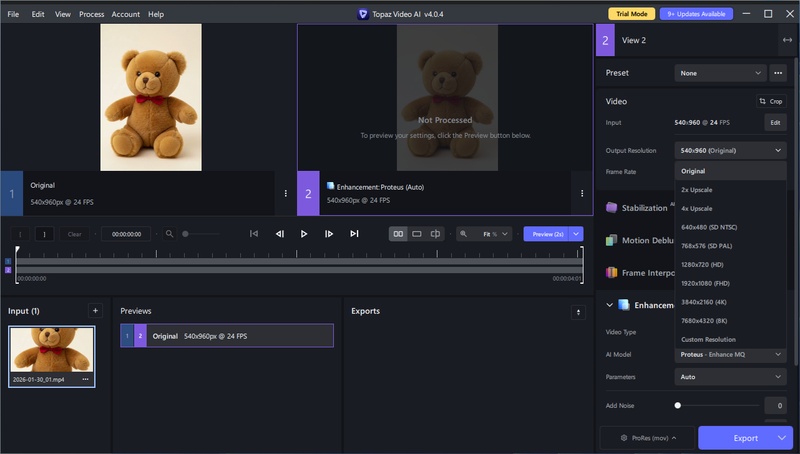Jump to the first frame of the video
The height and width of the screenshot is (454, 800).
[x=254, y=234]
